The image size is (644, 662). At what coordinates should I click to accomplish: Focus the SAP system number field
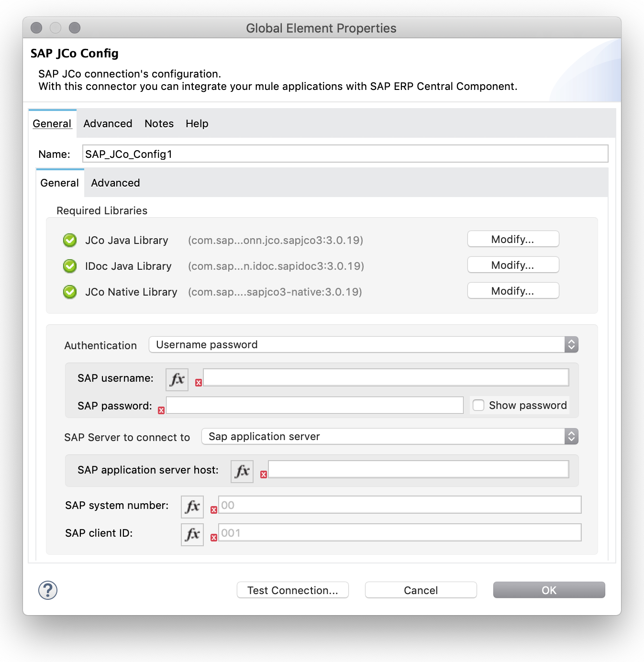[400, 505]
